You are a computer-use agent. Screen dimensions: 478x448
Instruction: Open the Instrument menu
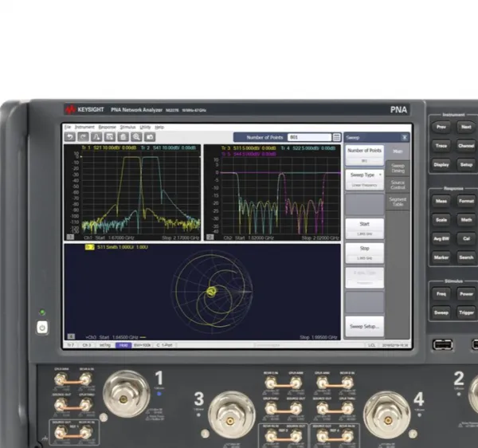click(x=84, y=128)
